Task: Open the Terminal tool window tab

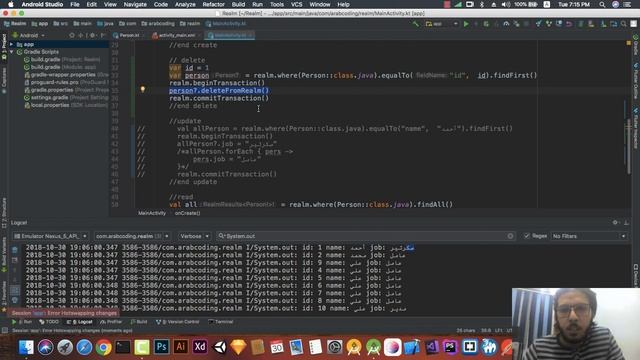Action: (x=220, y=322)
